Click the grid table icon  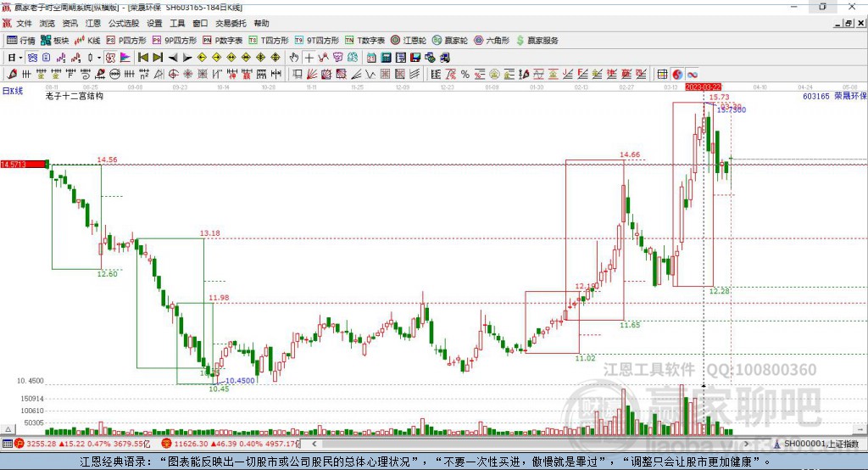click(661, 75)
